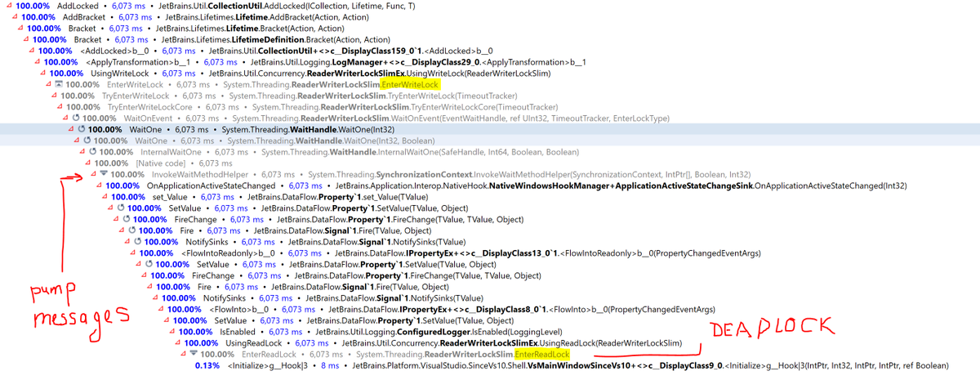Collapse the <ApplyTransformation>b__1 node
Image resolution: width=980 pixels, height=380 pixels.
(36, 62)
